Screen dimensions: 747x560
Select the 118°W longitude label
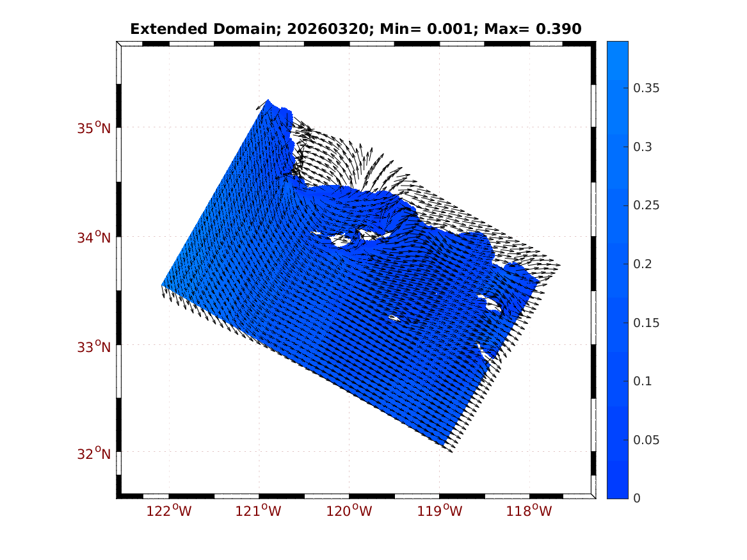[x=530, y=511]
